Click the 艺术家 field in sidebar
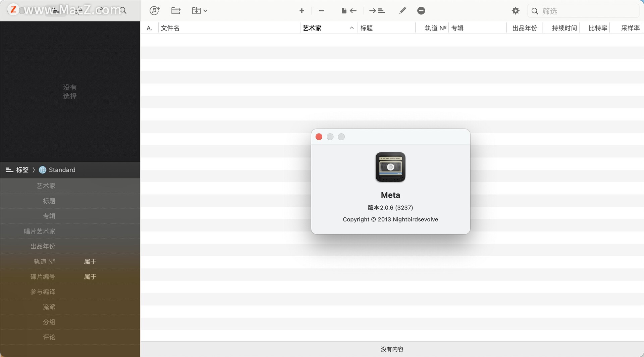 70,186
